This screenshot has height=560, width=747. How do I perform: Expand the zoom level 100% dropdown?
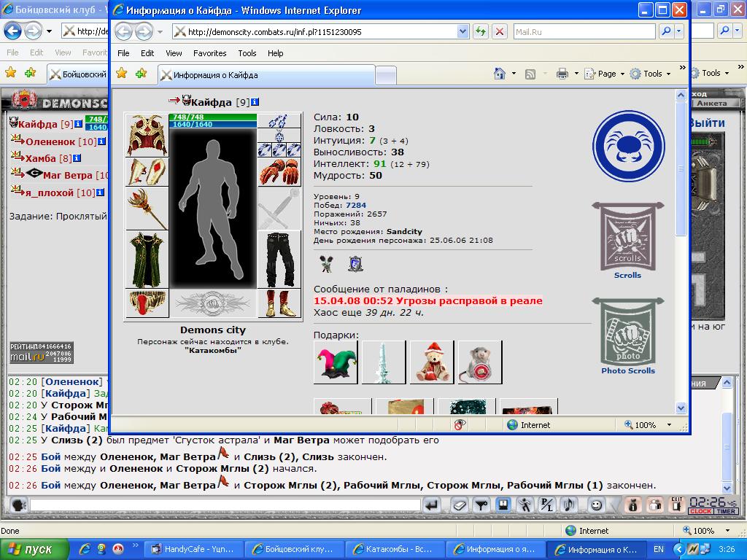[669, 425]
